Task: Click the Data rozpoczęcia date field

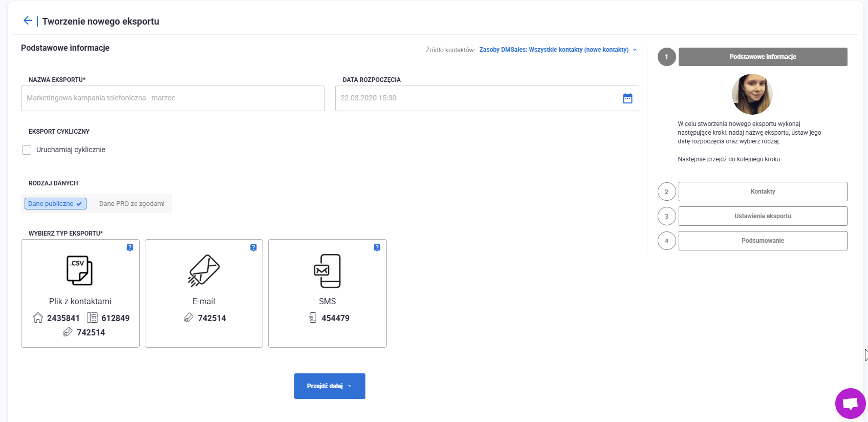Action: [476, 98]
